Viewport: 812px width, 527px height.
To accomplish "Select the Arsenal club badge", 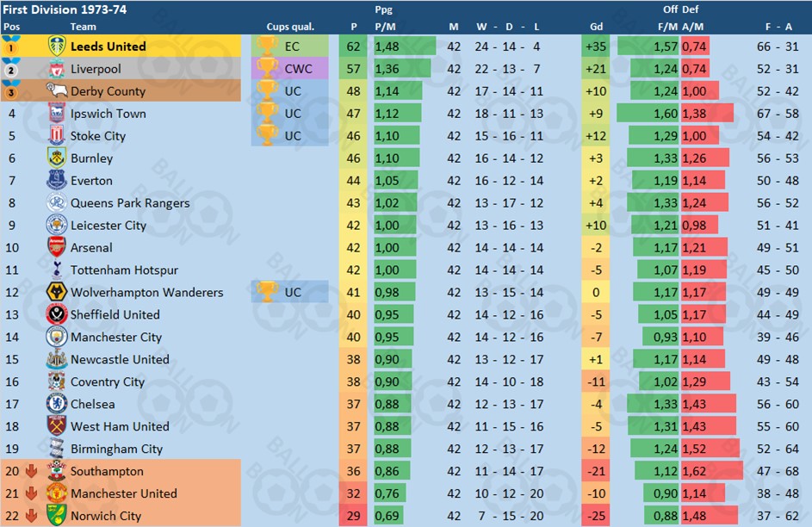I will pos(57,247).
